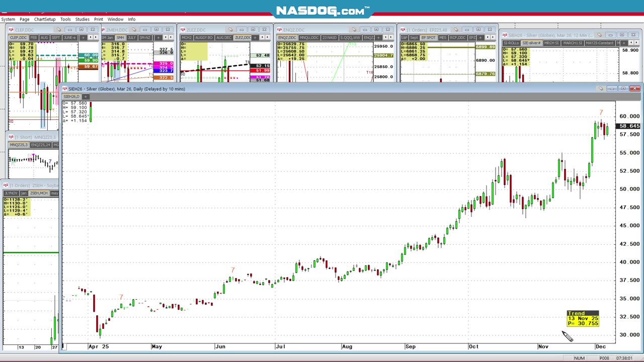Click the yellow Trend label box
The image size is (644, 362).
pos(583,319)
